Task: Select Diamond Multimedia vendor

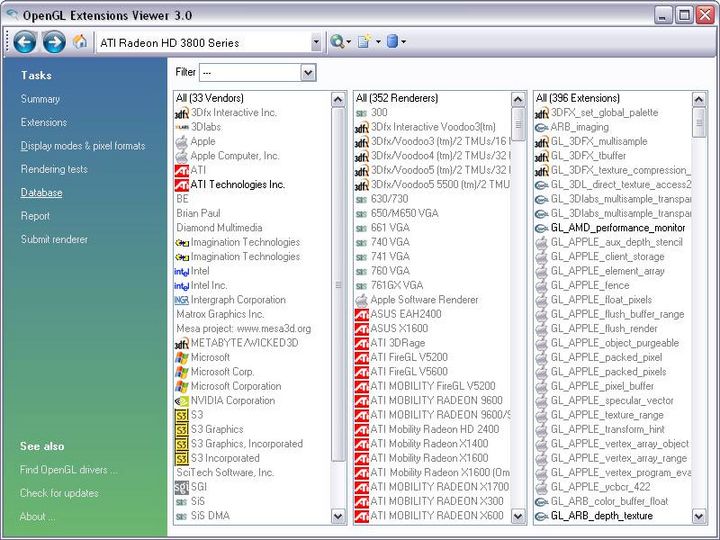Action: (x=219, y=228)
